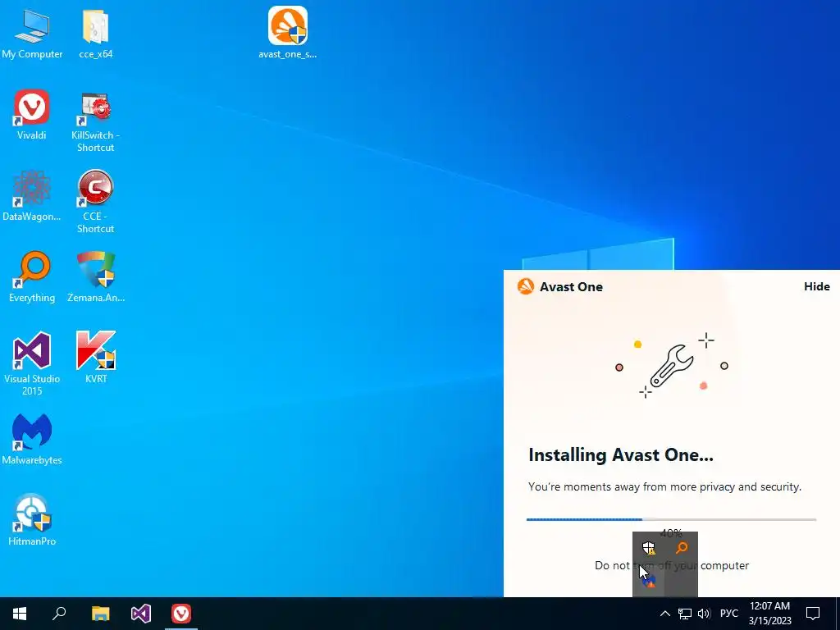Click Everything magnifier icon in tray overflow

coord(682,547)
